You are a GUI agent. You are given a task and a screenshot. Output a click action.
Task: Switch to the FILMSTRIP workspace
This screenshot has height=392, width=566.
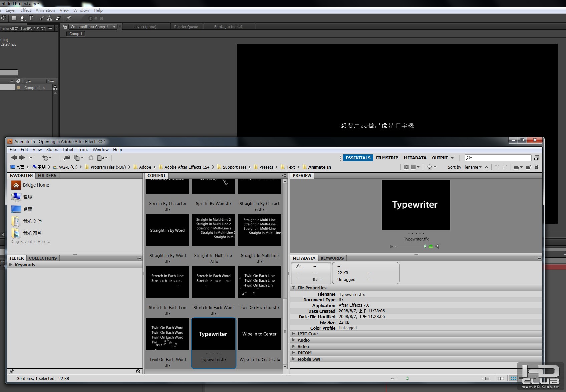pyautogui.click(x=387, y=158)
